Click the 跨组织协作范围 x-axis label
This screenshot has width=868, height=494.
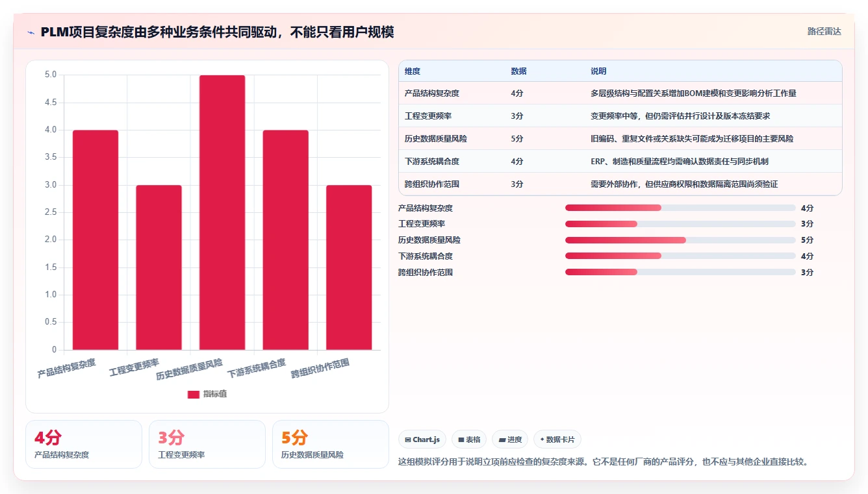320,369
